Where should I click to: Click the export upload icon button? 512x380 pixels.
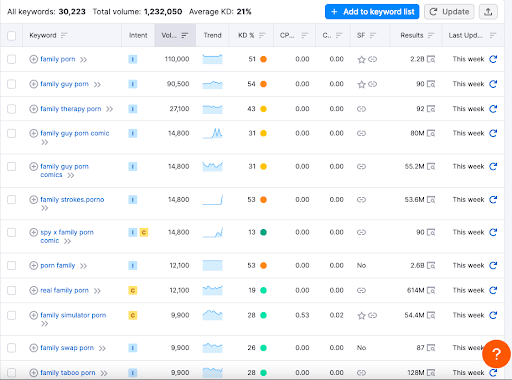(x=488, y=12)
